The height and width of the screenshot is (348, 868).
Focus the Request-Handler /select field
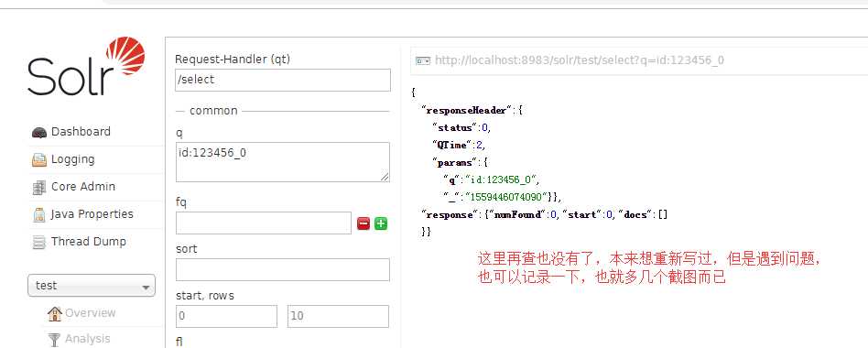tap(282, 80)
